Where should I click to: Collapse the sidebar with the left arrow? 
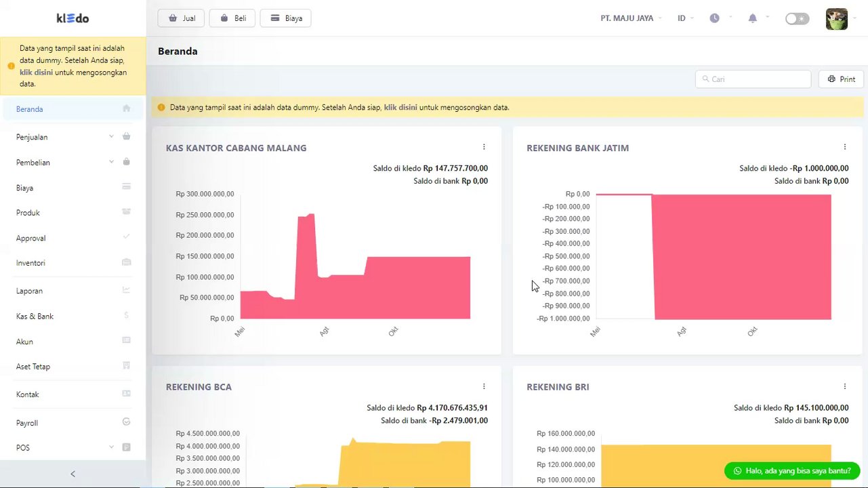click(73, 474)
